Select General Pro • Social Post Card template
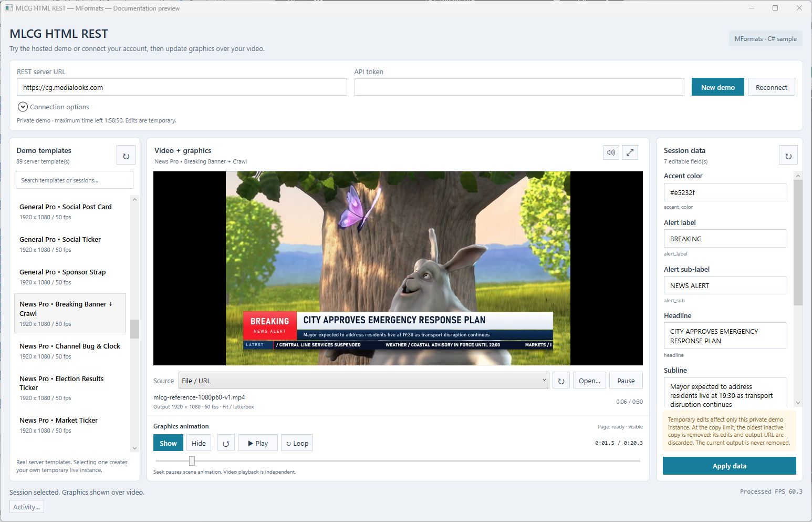Screen dimensions: 812x522 [x=70, y=211]
